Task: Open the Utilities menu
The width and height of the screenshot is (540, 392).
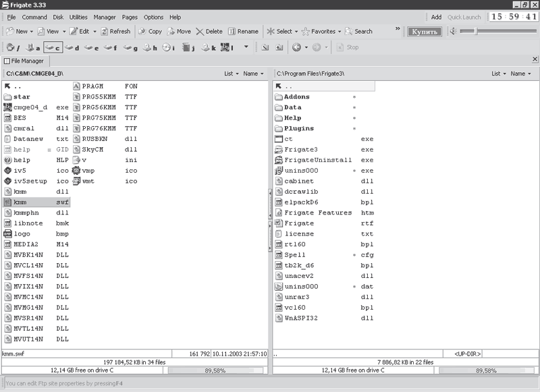Action: pyautogui.click(x=78, y=17)
